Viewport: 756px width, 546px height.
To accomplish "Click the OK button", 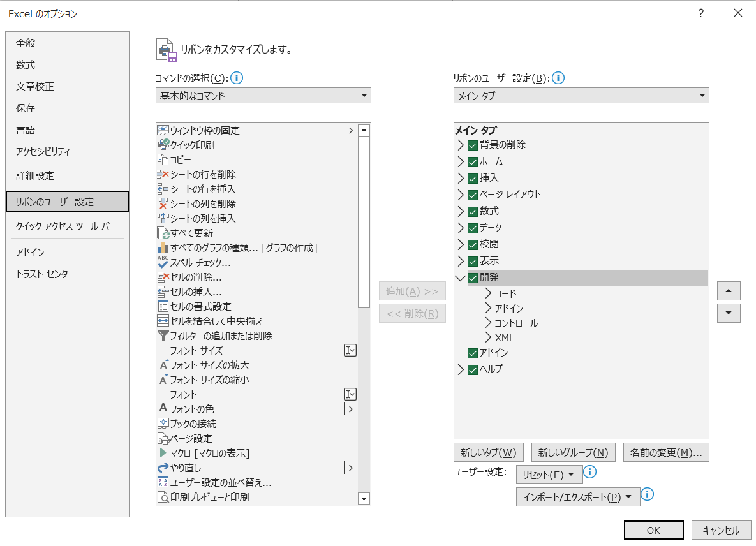I will (x=653, y=530).
